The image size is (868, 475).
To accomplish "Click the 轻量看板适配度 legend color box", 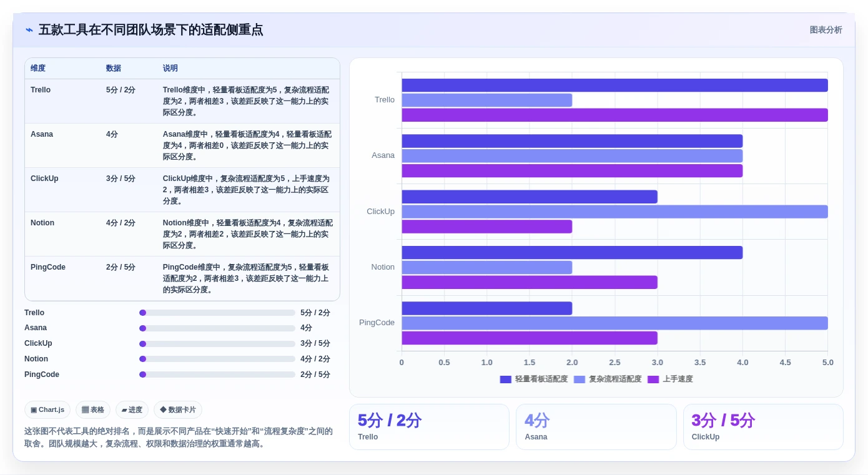I will click(506, 379).
